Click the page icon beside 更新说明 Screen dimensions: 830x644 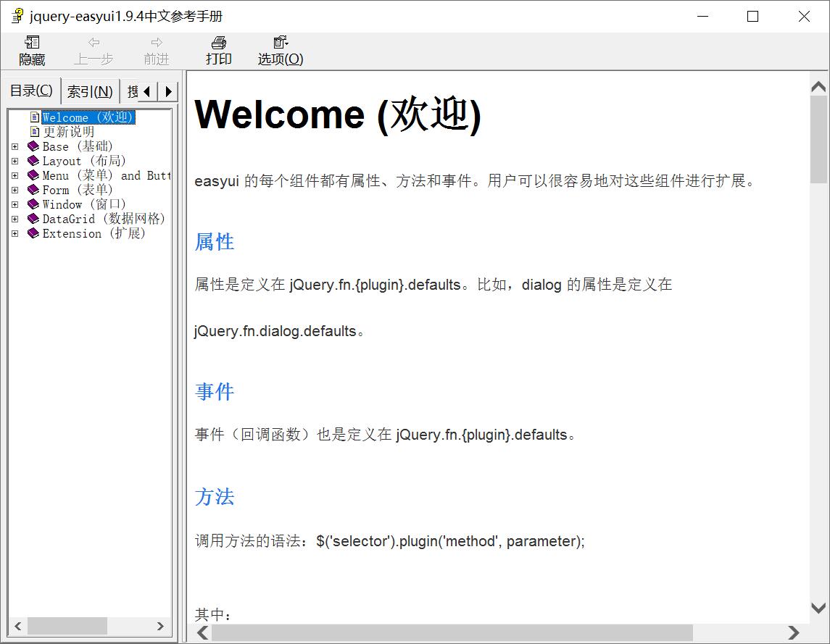pos(35,131)
